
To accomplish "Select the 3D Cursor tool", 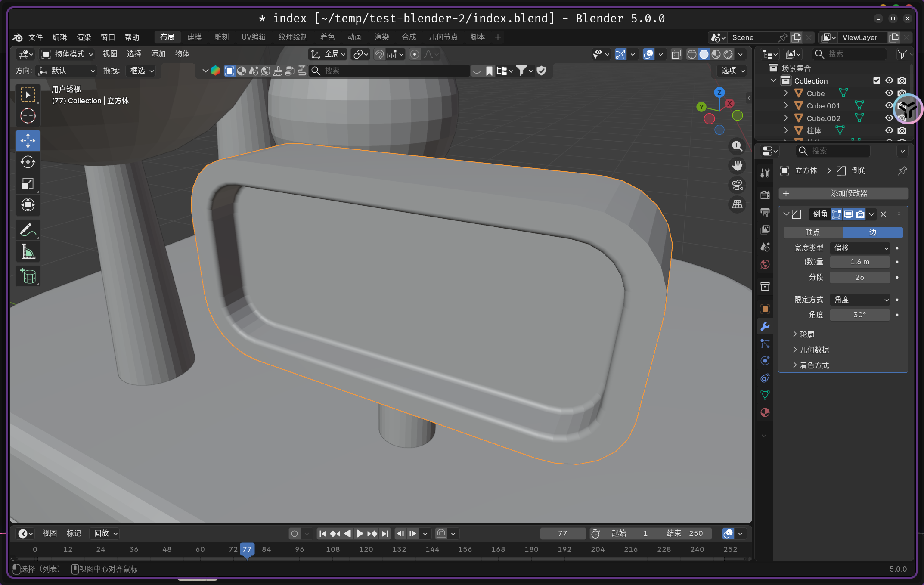I will (x=28, y=116).
